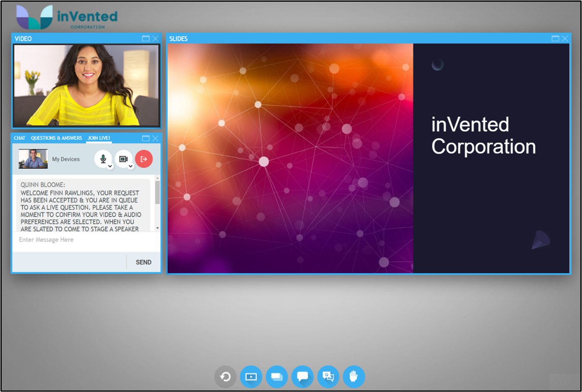Maximize the chat panel
This screenshot has width=582, height=392.
point(145,138)
